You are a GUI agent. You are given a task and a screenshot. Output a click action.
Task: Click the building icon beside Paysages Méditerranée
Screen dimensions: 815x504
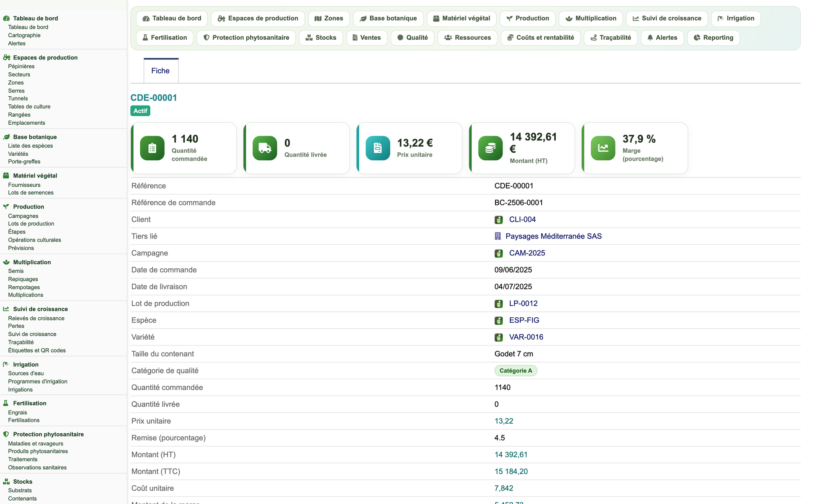click(498, 236)
